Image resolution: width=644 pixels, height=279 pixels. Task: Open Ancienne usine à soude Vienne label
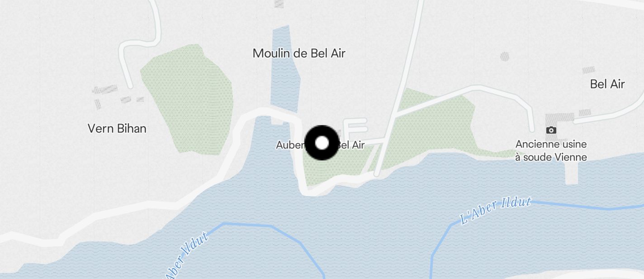[x=551, y=151]
